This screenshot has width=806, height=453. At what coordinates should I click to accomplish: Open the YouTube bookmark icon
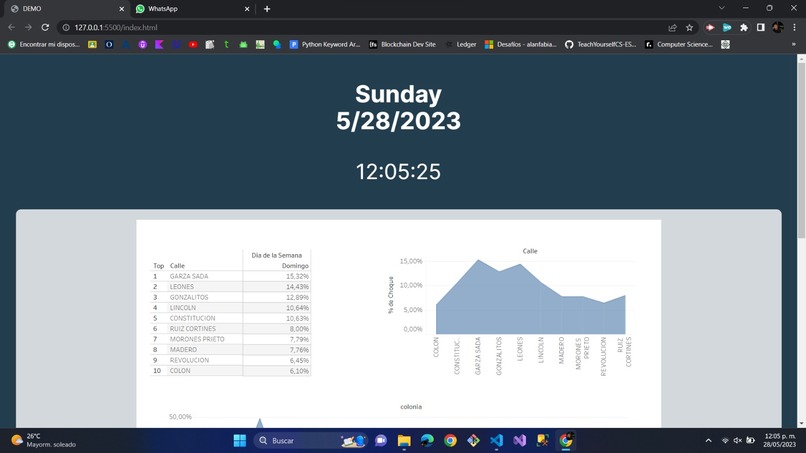[x=193, y=45]
